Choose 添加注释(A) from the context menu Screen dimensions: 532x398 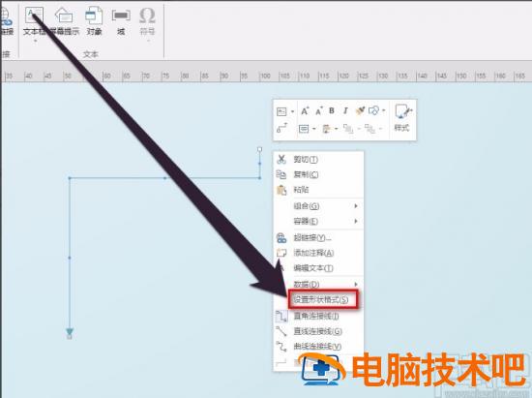coord(318,253)
